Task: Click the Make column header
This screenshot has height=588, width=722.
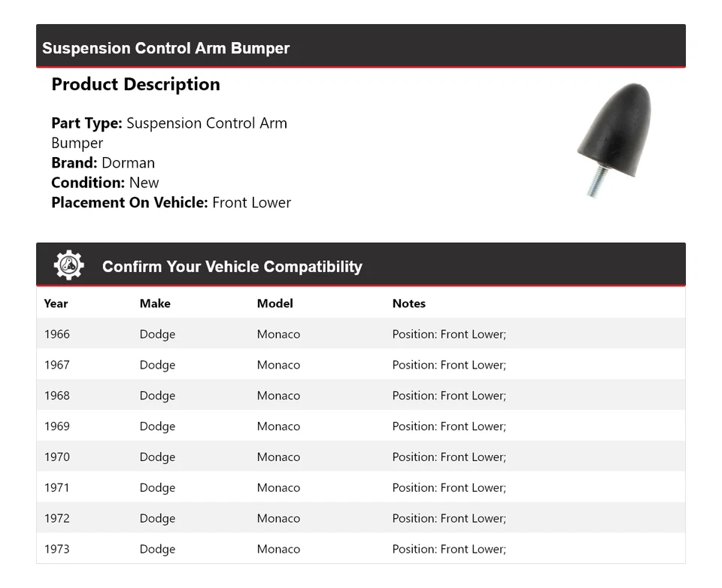Action: [x=155, y=304]
